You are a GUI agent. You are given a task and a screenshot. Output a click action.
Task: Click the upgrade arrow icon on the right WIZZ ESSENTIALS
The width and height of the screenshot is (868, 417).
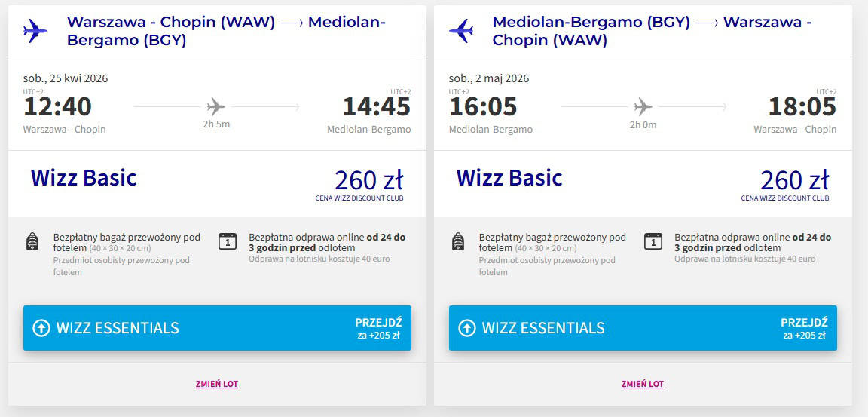(466, 328)
